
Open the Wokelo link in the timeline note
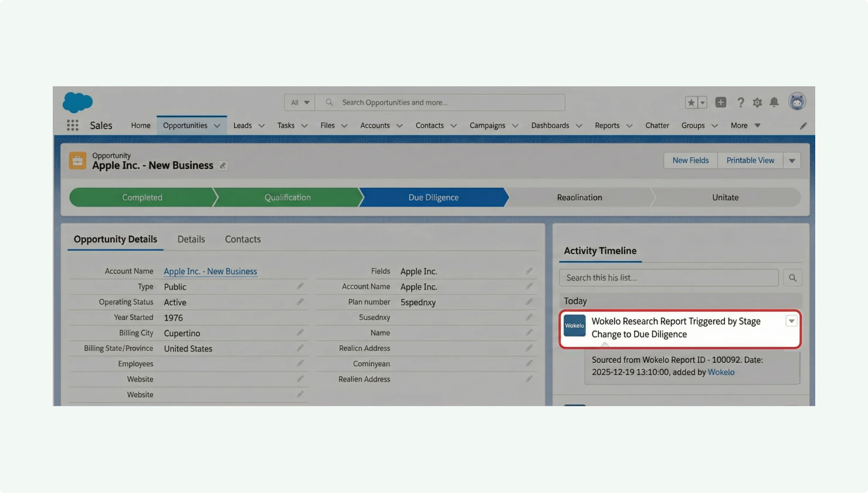[721, 372]
